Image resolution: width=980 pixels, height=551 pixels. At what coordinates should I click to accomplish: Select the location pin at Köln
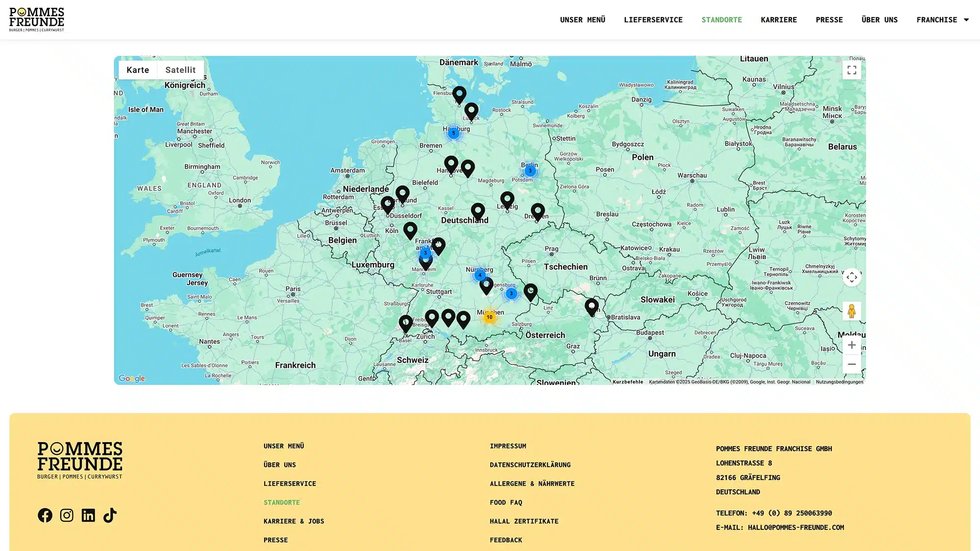coord(410,230)
